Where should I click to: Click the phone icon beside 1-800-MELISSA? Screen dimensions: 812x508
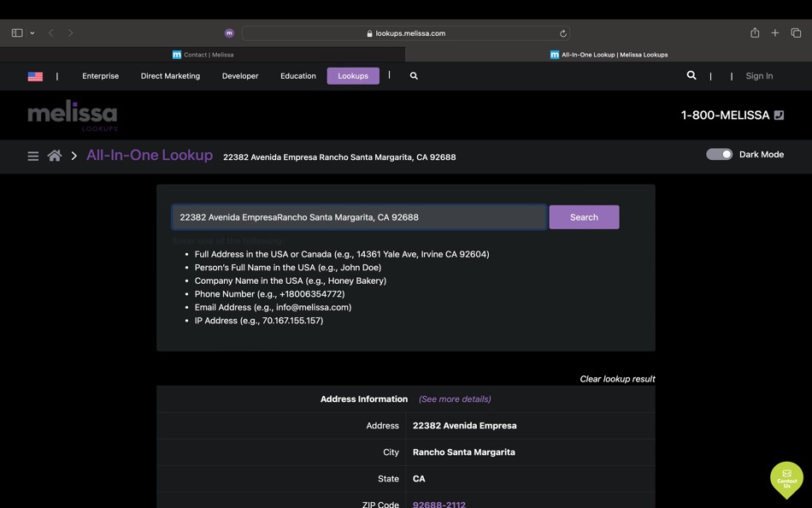[779, 115]
